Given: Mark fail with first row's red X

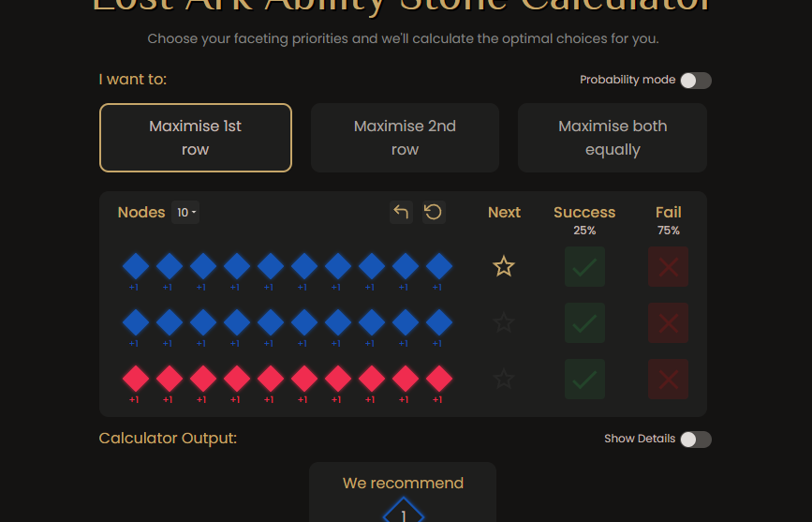Looking at the screenshot, I should 668,266.
